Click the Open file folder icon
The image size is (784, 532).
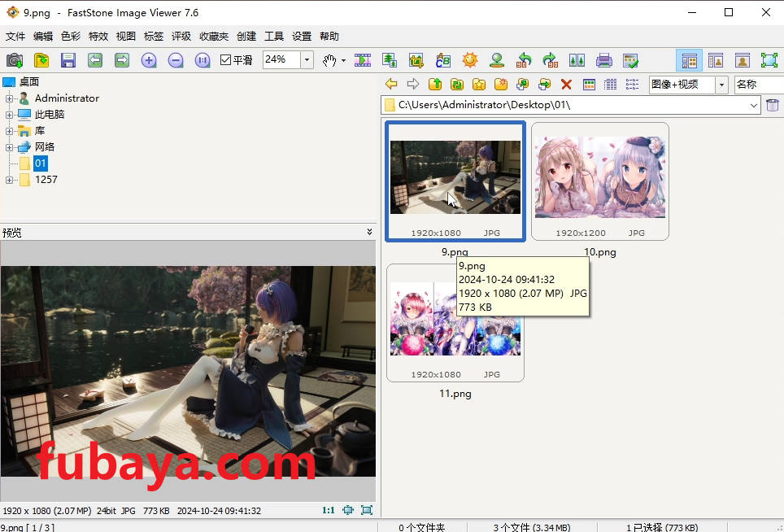41,60
